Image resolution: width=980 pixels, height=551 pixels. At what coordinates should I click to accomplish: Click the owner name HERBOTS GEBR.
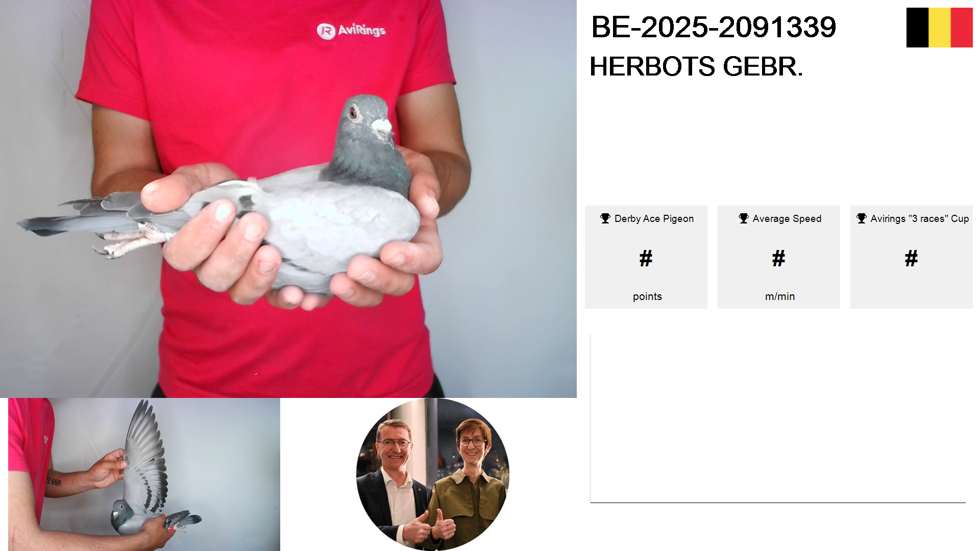coord(696,66)
